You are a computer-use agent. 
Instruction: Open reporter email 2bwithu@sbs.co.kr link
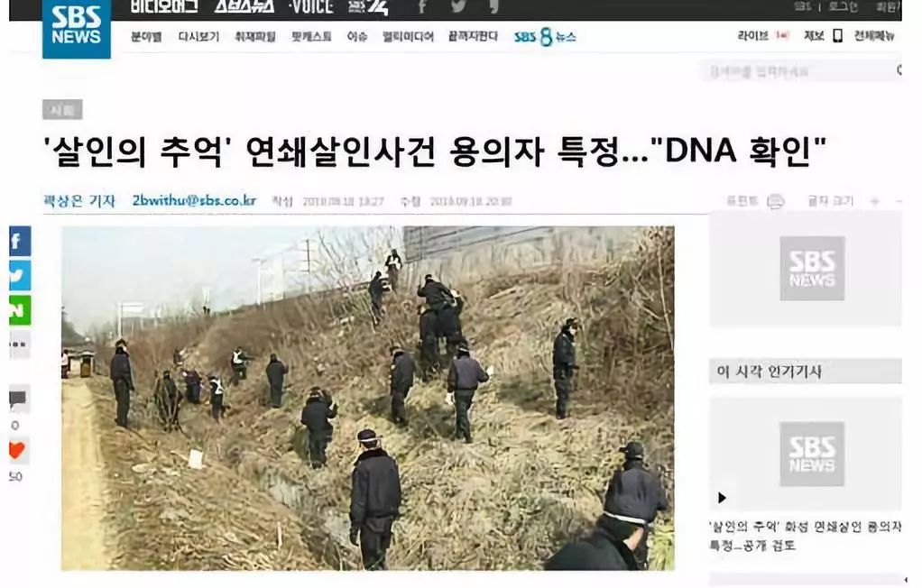[x=195, y=200]
